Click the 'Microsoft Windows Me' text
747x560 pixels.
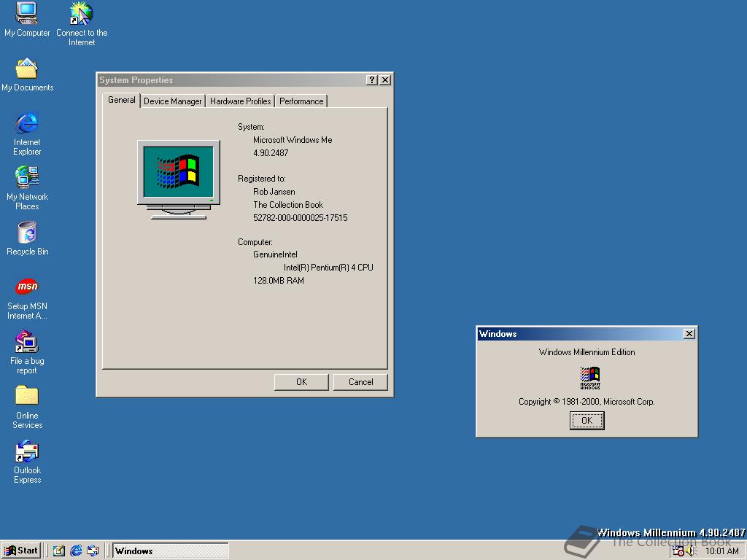pos(293,140)
